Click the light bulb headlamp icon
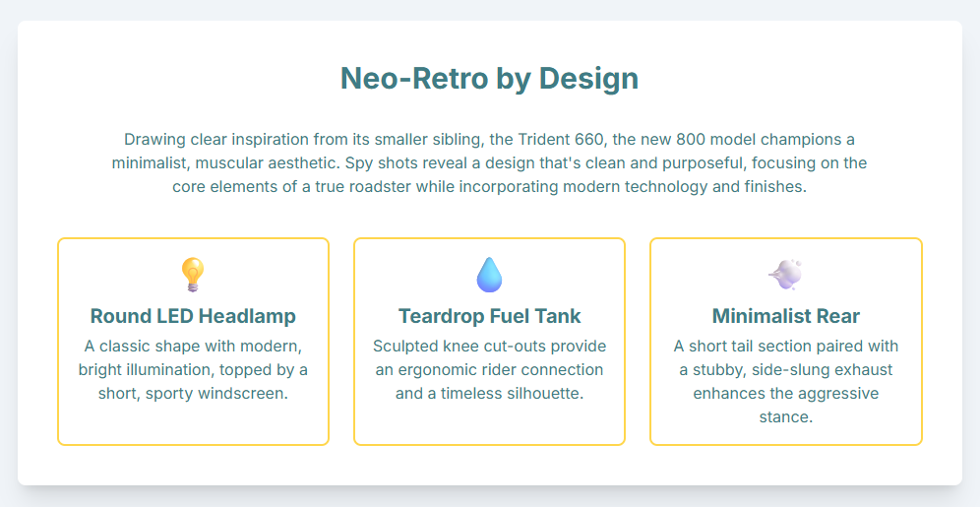 (193, 275)
